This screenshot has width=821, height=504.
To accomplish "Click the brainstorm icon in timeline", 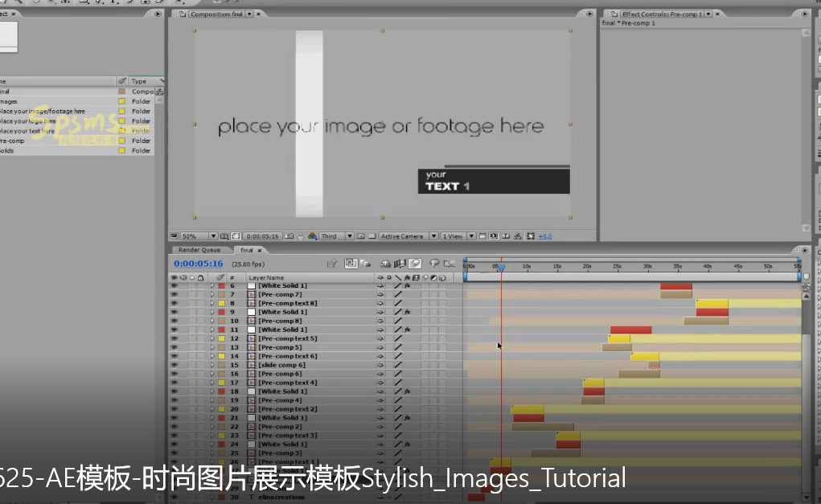I will coord(434,264).
